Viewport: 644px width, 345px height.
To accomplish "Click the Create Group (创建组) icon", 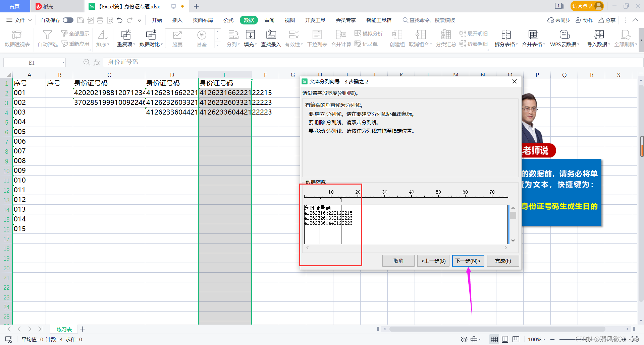I will click(397, 34).
